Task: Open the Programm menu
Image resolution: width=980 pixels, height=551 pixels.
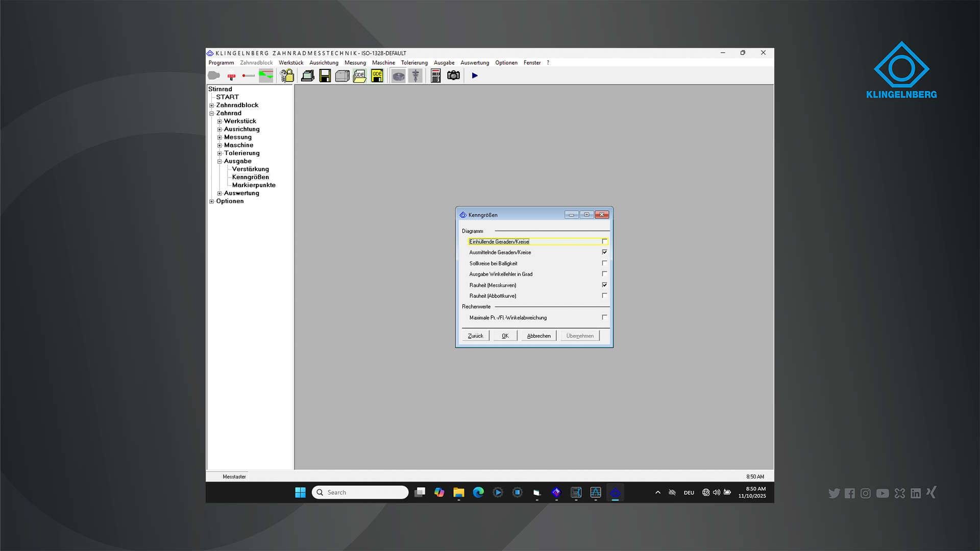Action: point(221,63)
